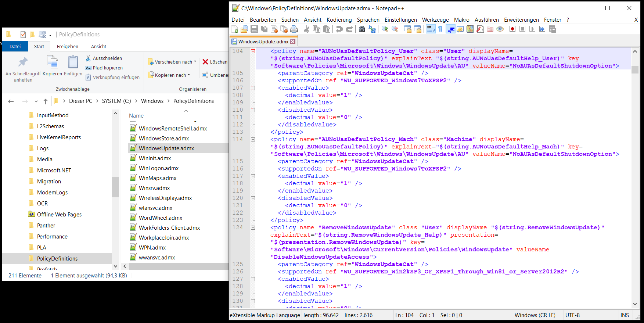
Task: Click An Schnellzugriff anheften button
Action: 23,69
